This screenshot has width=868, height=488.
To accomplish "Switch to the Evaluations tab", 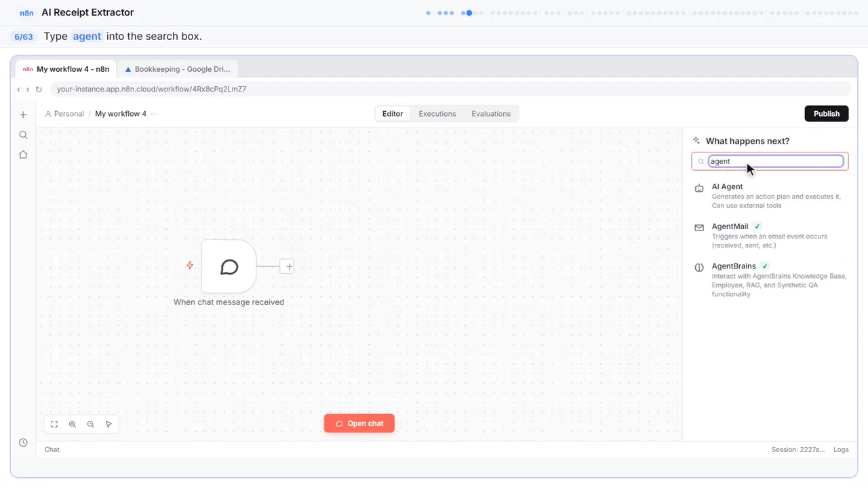I will coord(491,114).
